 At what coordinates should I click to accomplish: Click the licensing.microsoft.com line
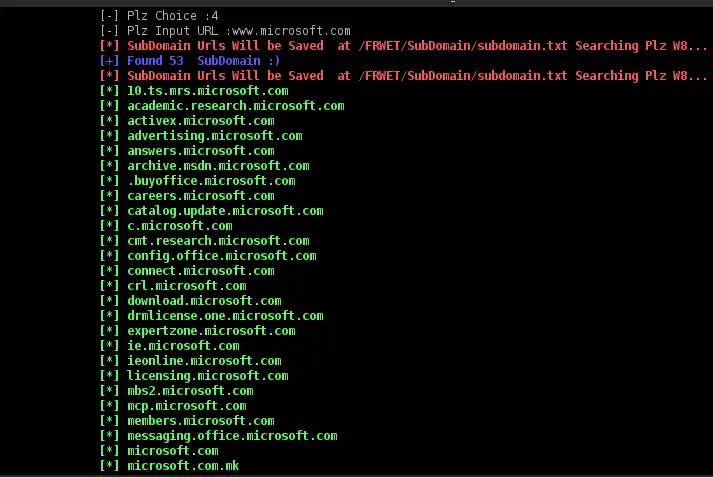tap(207, 376)
